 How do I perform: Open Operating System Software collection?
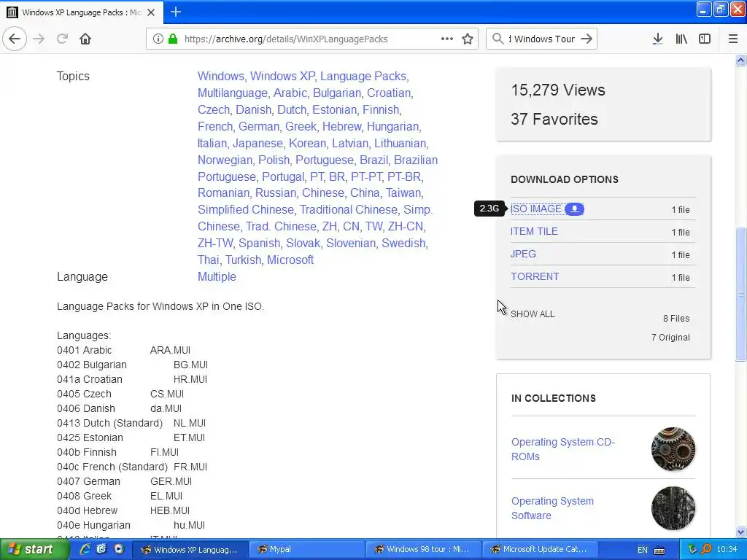pos(552,508)
